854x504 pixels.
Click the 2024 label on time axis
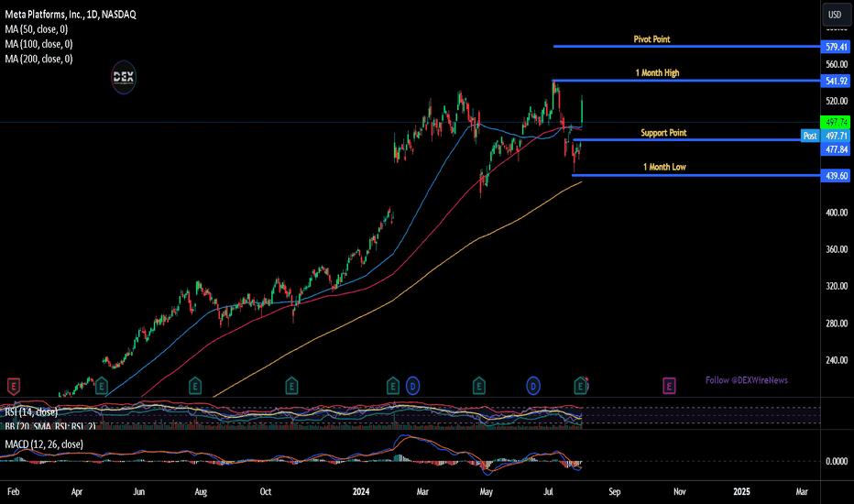point(361,491)
